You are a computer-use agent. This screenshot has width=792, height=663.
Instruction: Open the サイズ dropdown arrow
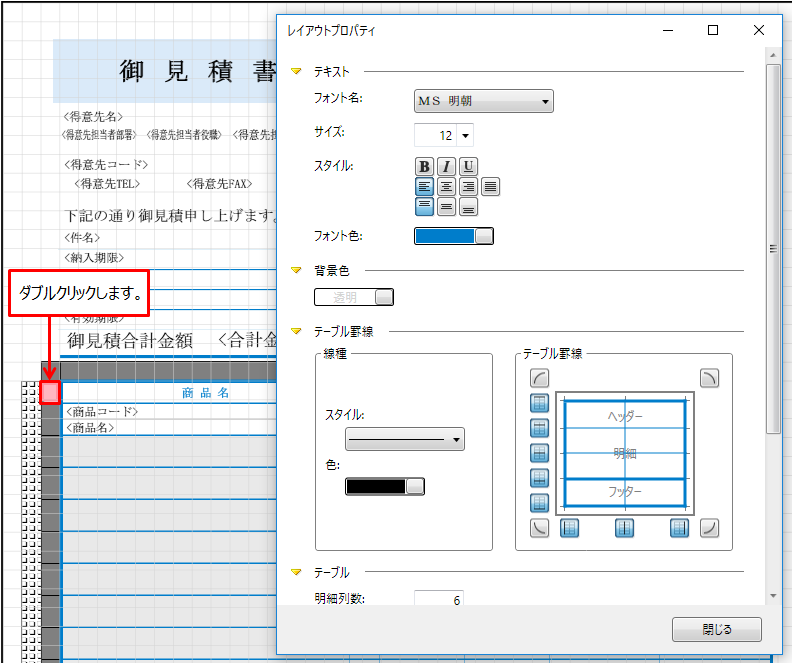(x=465, y=135)
